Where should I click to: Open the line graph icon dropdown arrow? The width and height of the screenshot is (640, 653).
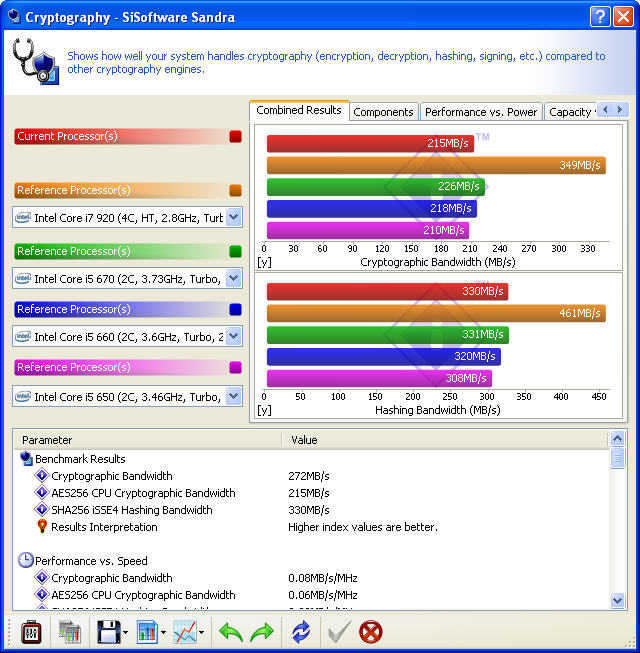tap(202, 633)
